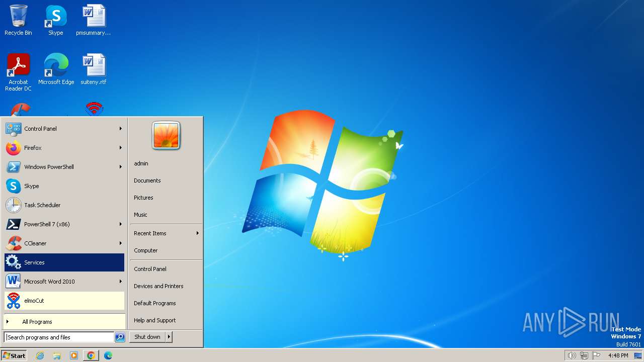Expand the CCleaner jump list arrow
The image size is (644, 362).
(121, 243)
